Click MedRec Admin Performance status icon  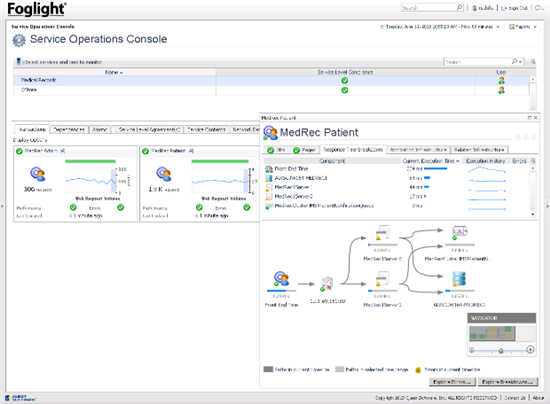coord(73,208)
